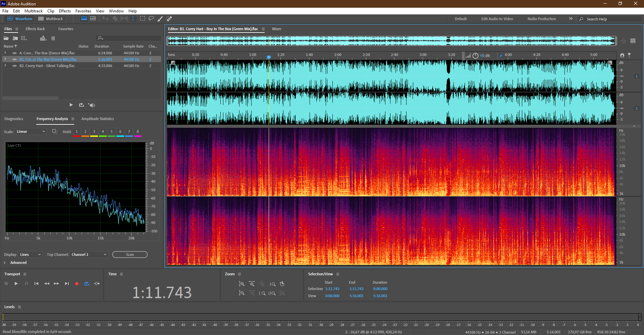This screenshot has width=644, height=335.
Task: Switch to Amplitude Statistics tab
Action: click(x=98, y=119)
